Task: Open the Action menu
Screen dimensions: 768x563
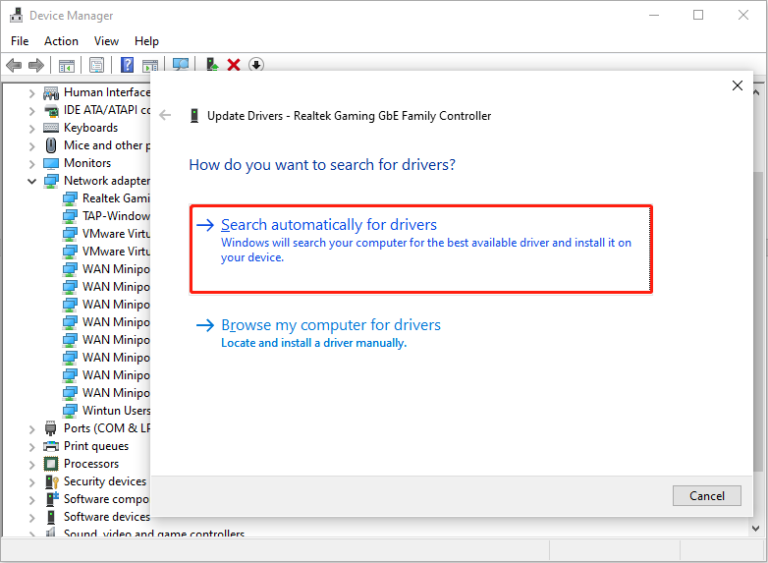Action: click(61, 41)
